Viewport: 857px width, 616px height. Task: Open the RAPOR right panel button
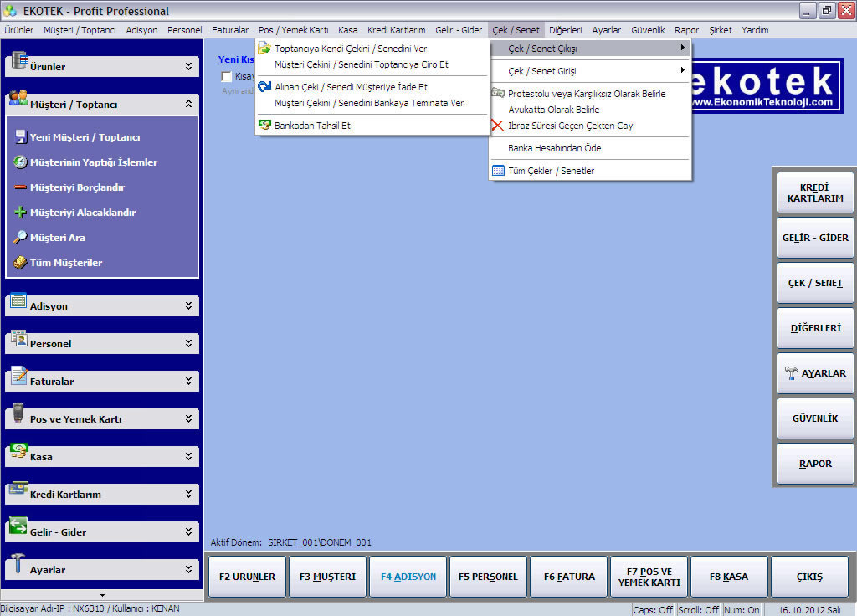pyautogui.click(x=815, y=464)
